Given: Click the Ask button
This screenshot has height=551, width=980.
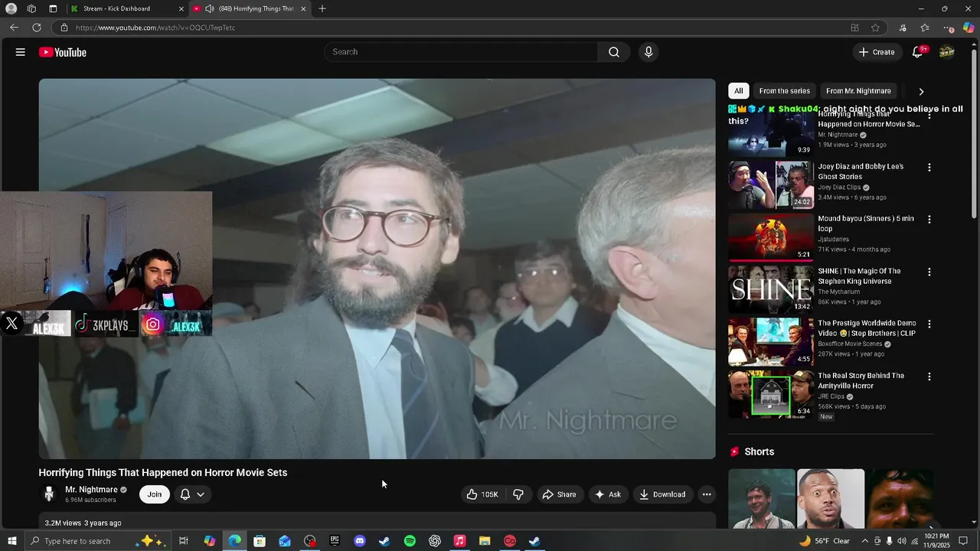Looking at the screenshot, I should 608,494.
